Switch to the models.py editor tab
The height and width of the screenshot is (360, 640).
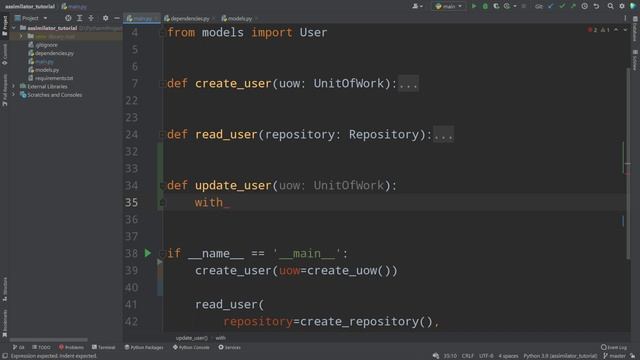[x=239, y=18]
